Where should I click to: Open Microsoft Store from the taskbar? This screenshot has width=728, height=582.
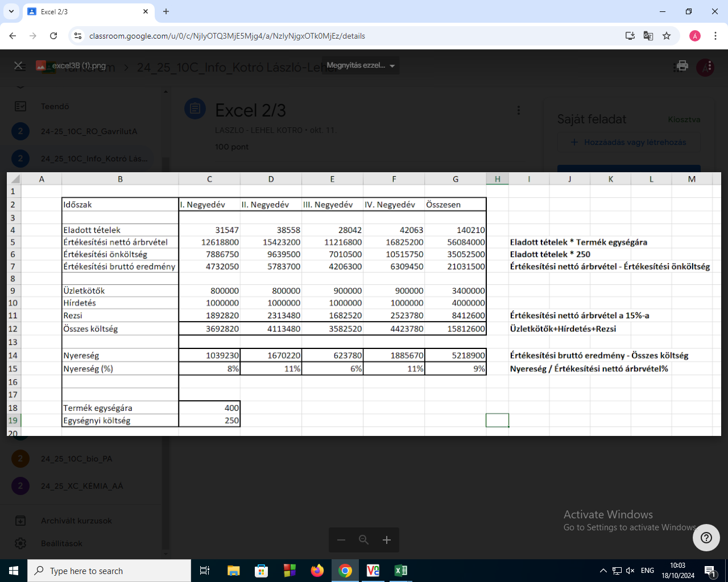point(261,571)
